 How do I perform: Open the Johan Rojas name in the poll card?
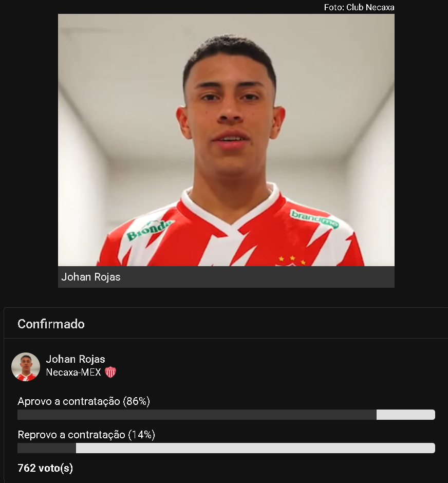pos(76,359)
